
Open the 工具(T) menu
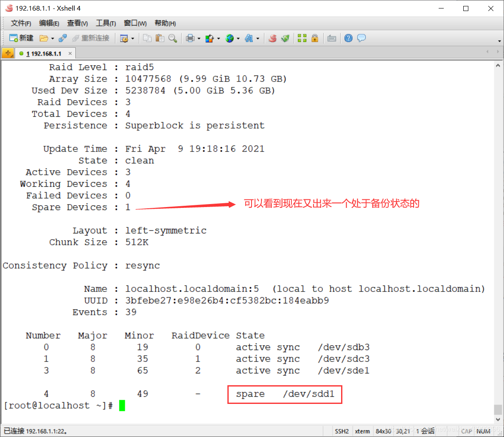click(106, 23)
